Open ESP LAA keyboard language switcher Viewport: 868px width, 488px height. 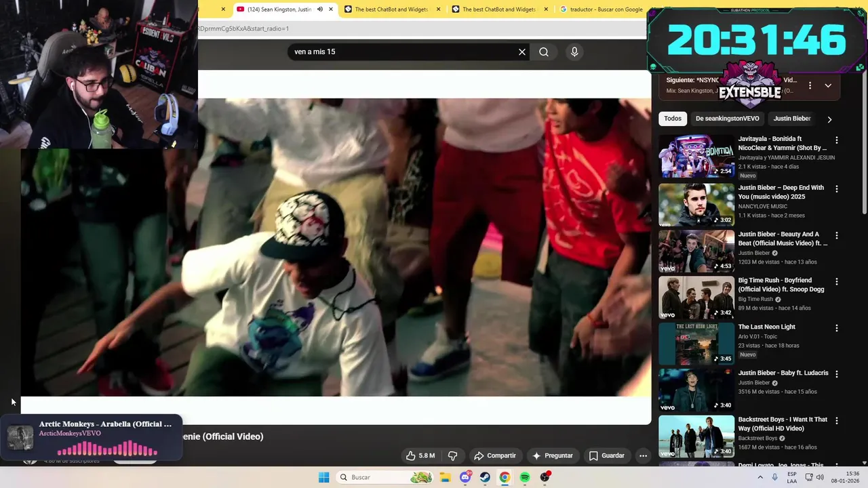pos(791,477)
